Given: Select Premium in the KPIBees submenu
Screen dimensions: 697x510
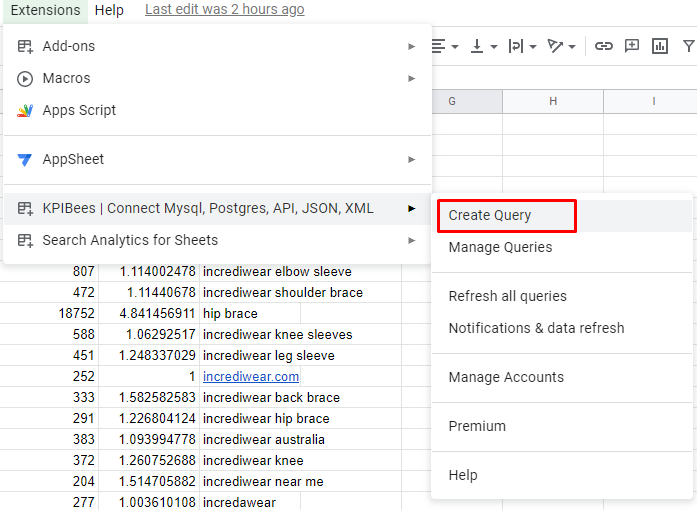Looking at the screenshot, I should pos(562,426).
